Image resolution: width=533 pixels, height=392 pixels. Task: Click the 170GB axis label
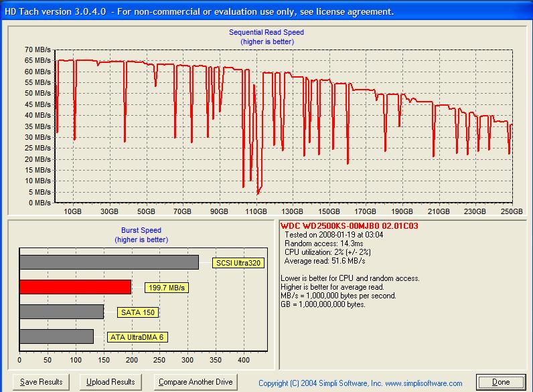365,211
